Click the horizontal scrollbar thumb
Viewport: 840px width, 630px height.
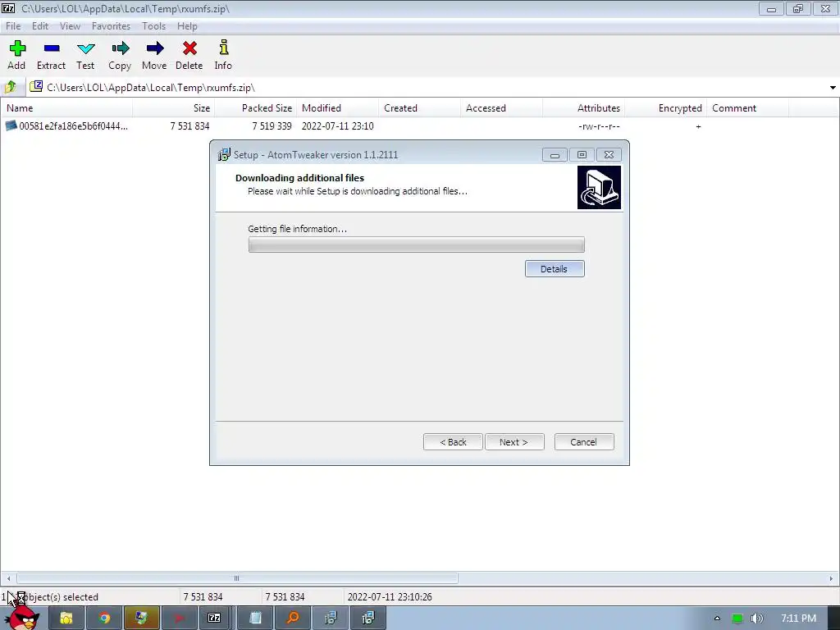click(237, 578)
